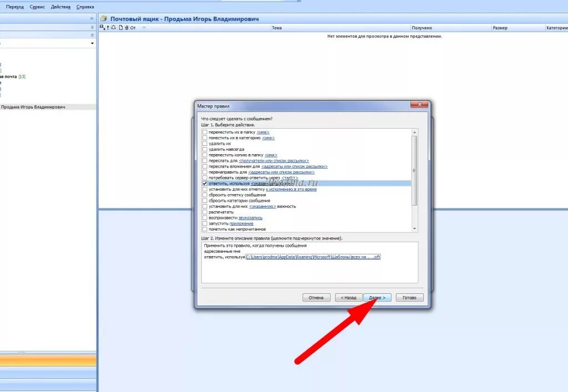
Task: Click the "звукозапись" link
Action: [250, 218]
